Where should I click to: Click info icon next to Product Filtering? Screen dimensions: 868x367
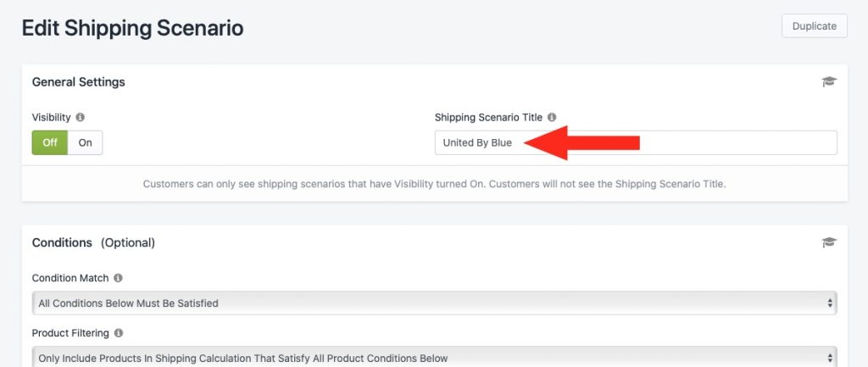coord(119,333)
